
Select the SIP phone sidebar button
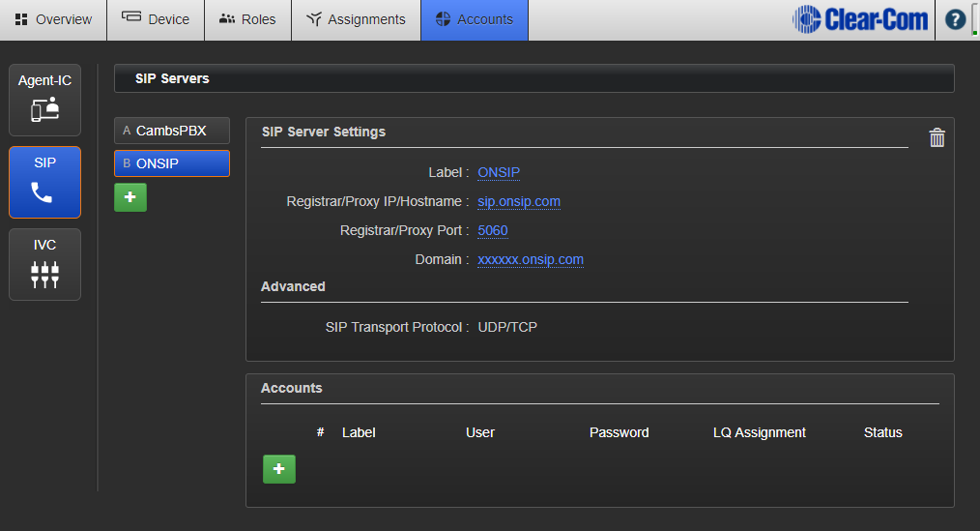coord(45,182)
